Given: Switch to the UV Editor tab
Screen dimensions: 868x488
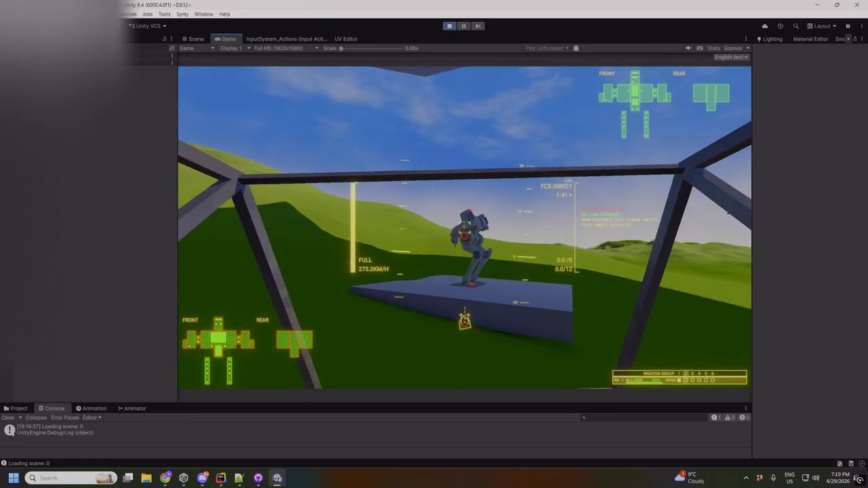Looking at the screenshot, I should (346, 39).
